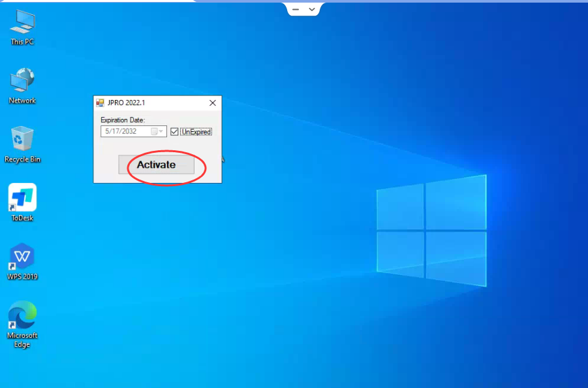Select the Microsoft Edge shortcut

[x=22, y=325]
